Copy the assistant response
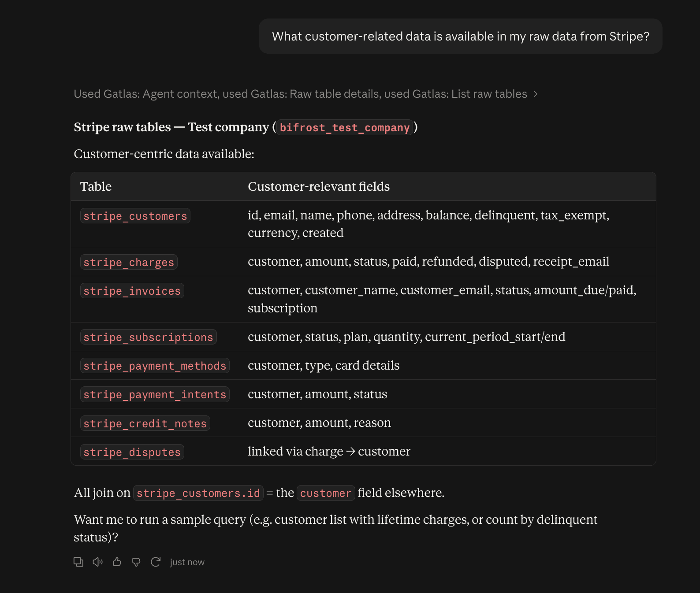Screen dimensions: 700x593 (x=78, y=562)
